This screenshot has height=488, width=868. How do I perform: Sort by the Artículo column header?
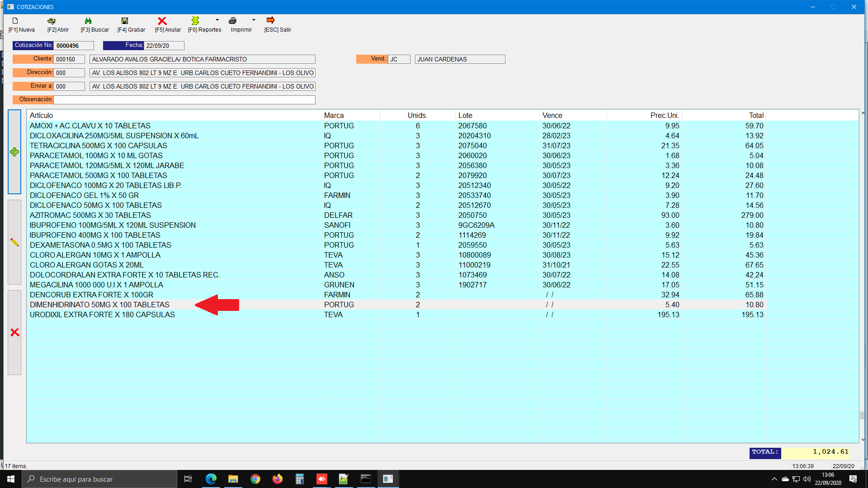(x=174, y=116)
